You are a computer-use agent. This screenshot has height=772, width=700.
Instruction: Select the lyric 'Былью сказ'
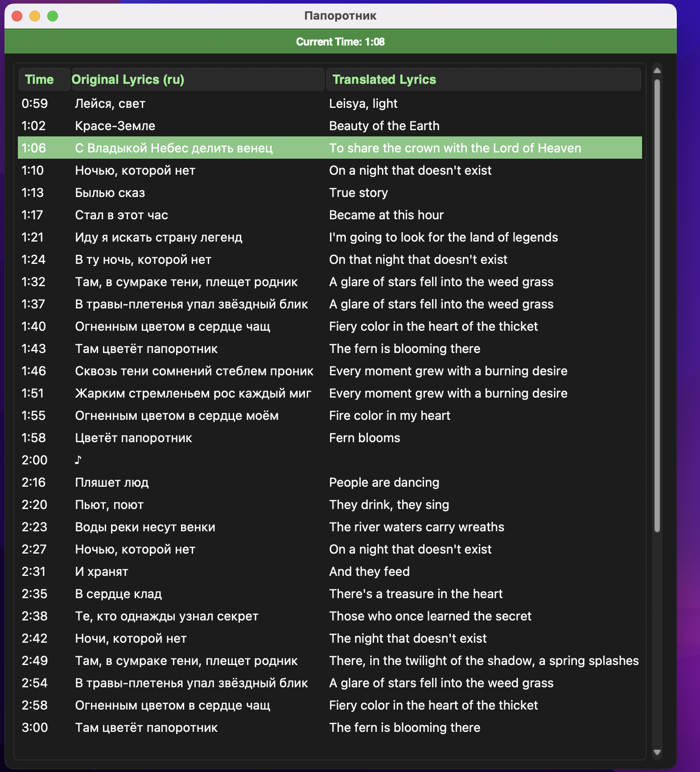(110, 193)
